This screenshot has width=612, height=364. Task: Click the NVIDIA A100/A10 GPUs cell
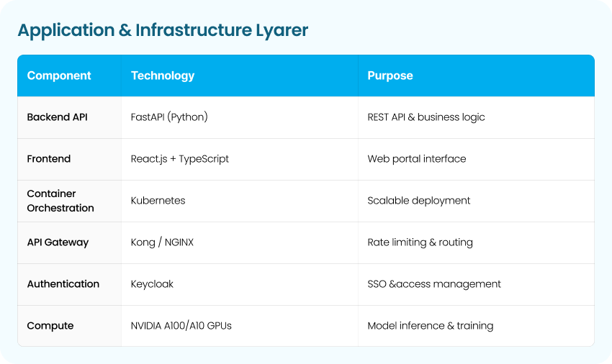point(181,326)
